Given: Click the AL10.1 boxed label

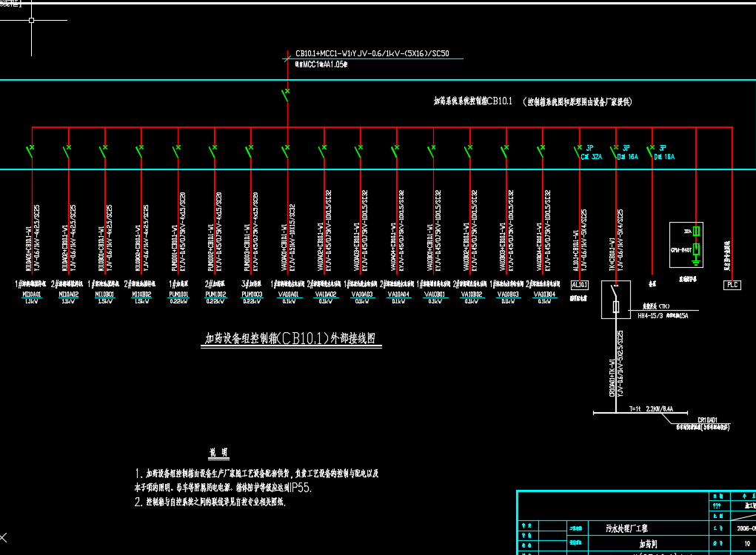Looking at the screenshot, I should (580, 285).
